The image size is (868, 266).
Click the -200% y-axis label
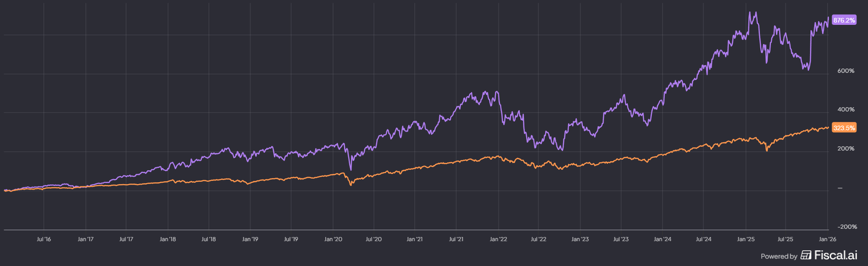847,227
